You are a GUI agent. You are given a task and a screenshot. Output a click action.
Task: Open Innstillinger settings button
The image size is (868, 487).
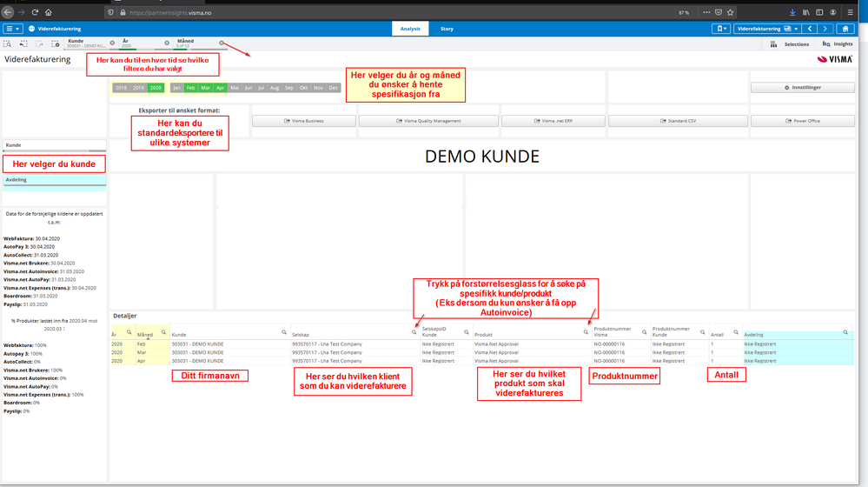[803, 88]
